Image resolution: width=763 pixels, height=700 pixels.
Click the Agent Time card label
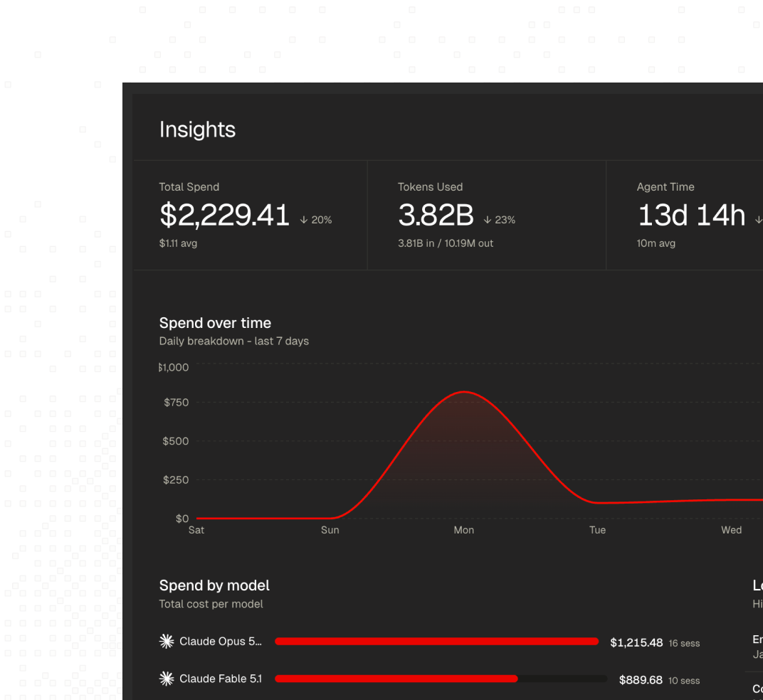665,187
